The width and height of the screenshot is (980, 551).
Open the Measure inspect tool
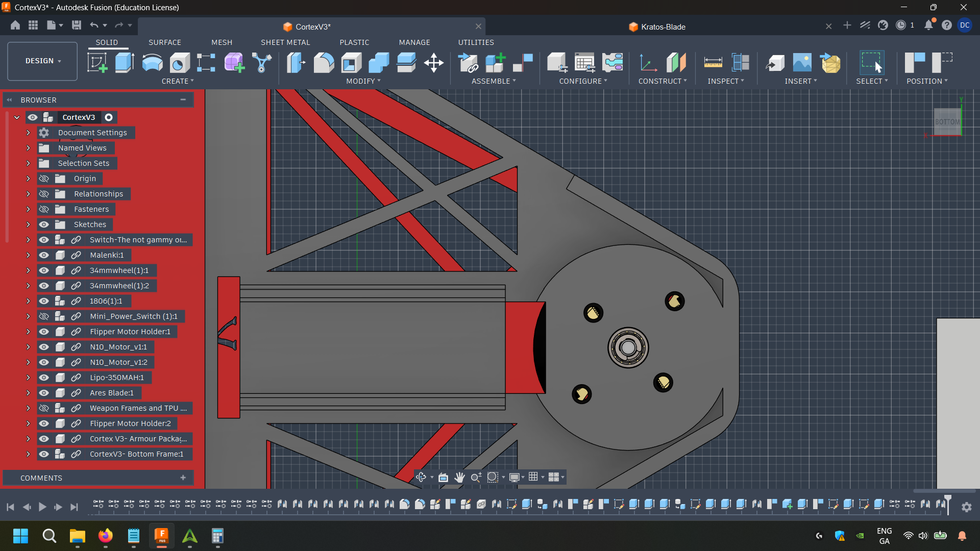tap(713, 63)
